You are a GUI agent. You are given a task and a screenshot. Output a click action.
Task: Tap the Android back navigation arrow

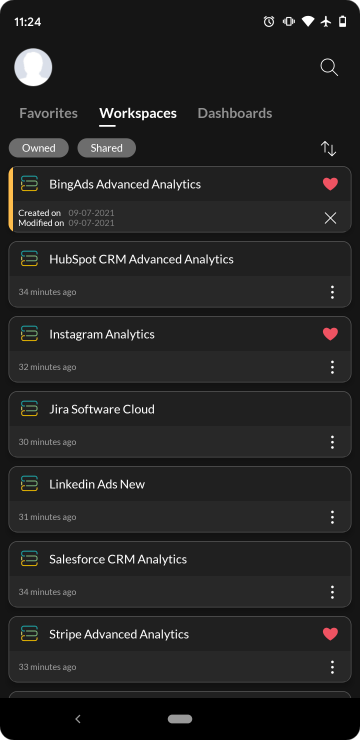point(78,719)
